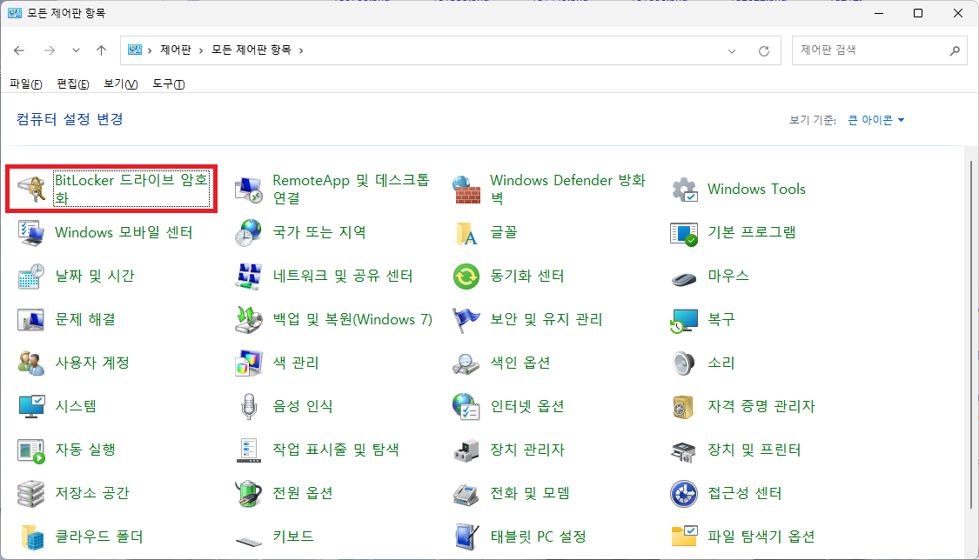The width and height of the screenshot is (979, 560).
Task: Click the search magnifier icon
Action: point(955,50)
